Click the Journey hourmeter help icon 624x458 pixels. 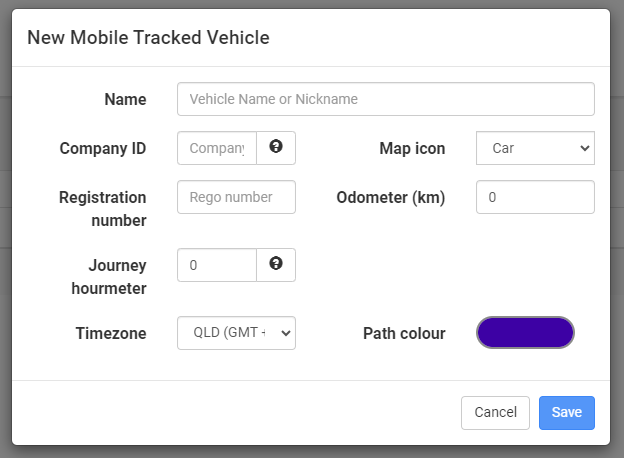pyautogui.click(x=276, y=263)
